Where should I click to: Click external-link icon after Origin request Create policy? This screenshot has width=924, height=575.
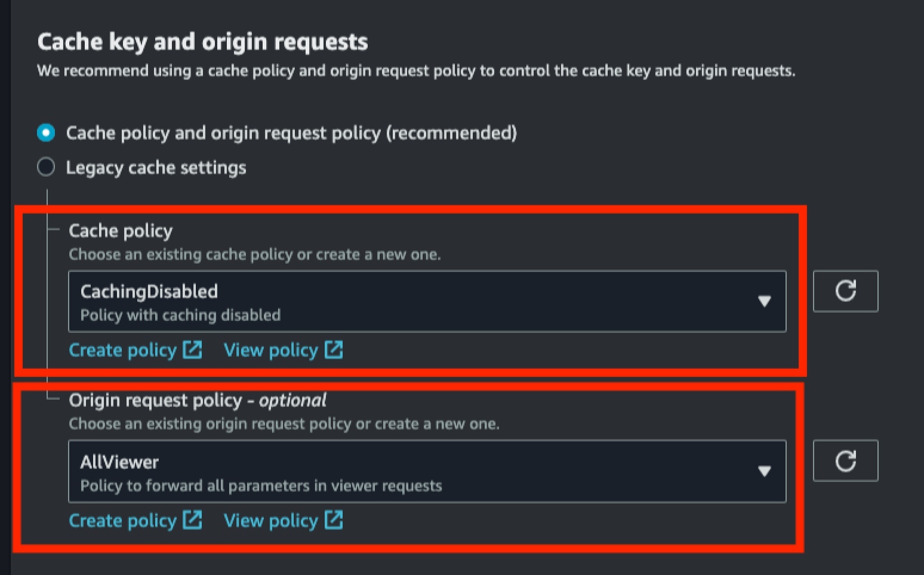point(192,520)
